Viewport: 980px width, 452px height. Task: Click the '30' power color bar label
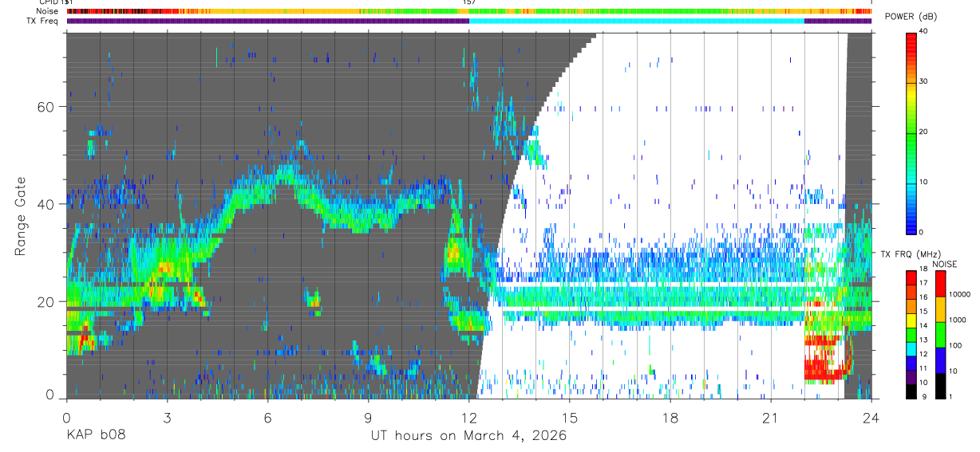tap(924, 82)
